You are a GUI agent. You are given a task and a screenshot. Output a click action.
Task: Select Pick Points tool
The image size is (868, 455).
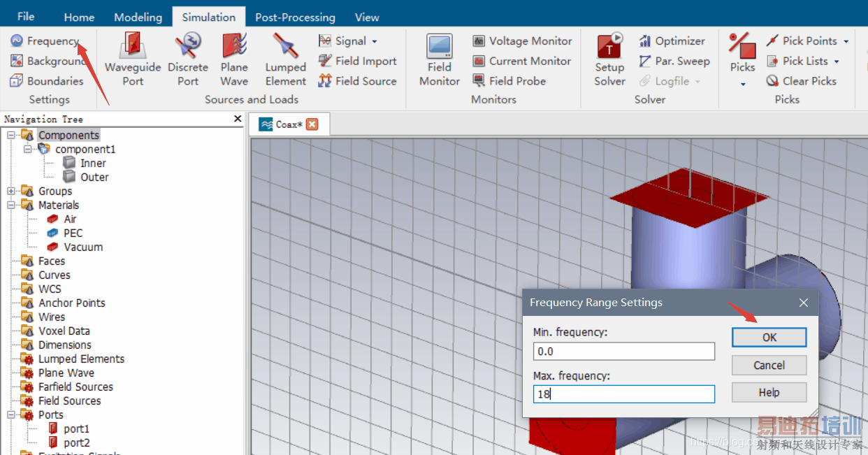coord(802,41)
